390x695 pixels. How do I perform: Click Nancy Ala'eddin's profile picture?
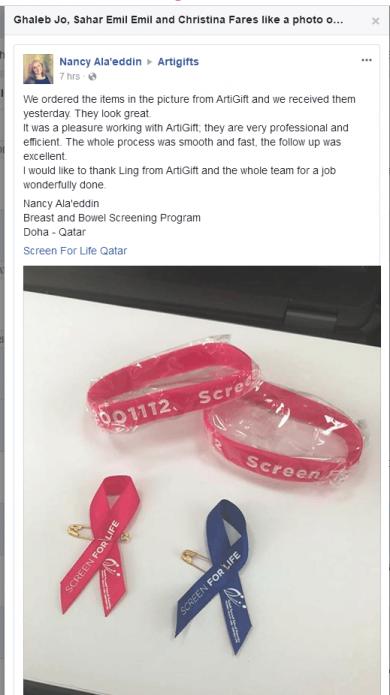(x=38, y=69)
